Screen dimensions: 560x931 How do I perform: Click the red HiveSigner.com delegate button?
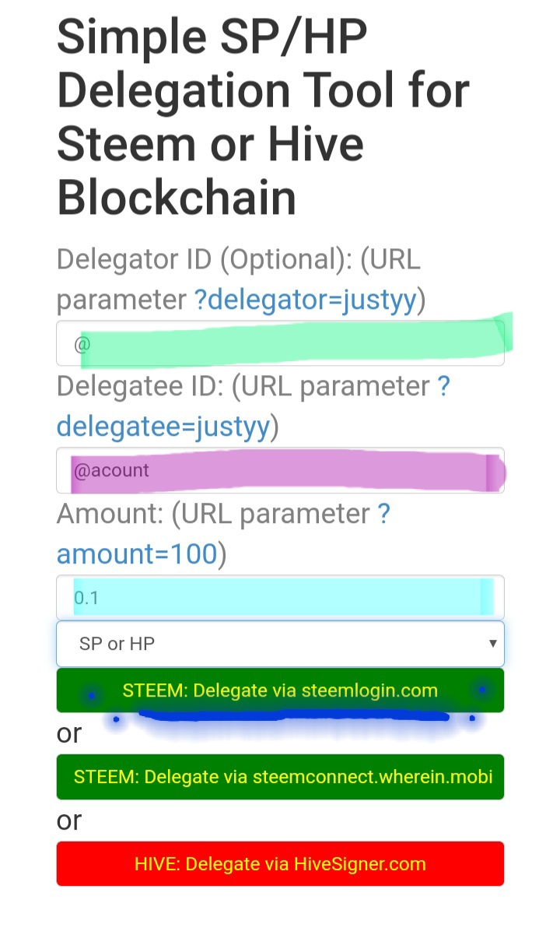[x=280, y=863]
